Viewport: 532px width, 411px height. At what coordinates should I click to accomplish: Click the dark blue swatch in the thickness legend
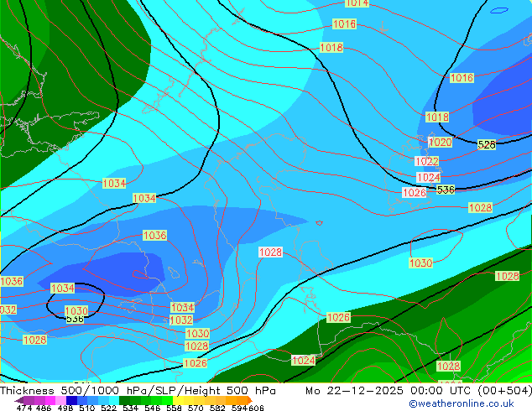[71, 400]
